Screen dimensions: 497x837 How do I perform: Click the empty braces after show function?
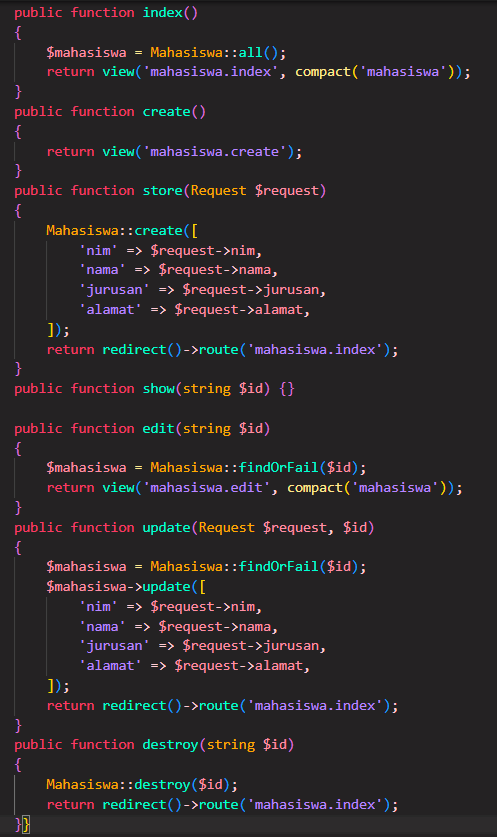coord(287,389)
